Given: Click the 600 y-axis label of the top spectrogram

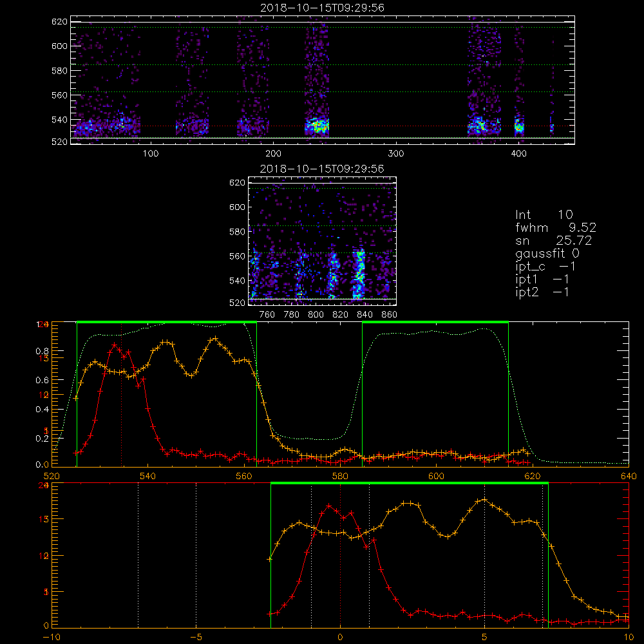Looking at the screenshot, I should click(x=59, y=46).
